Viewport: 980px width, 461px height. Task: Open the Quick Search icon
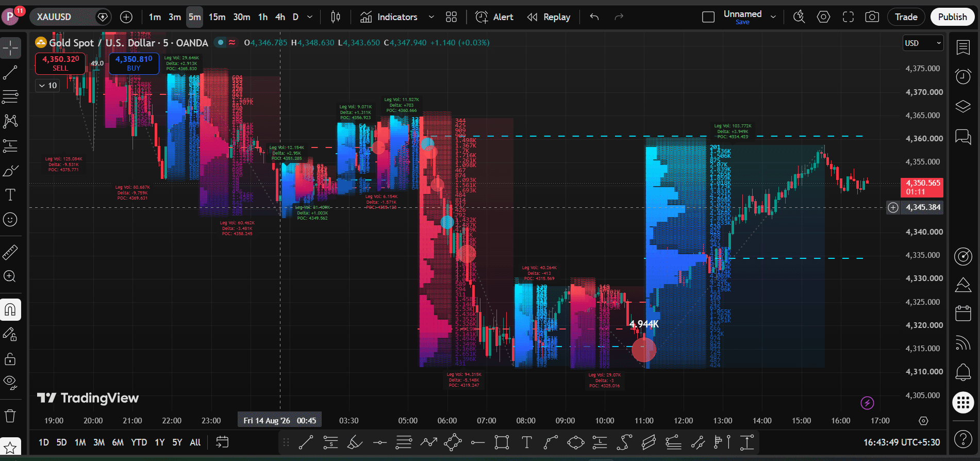[x=799, y=17]
